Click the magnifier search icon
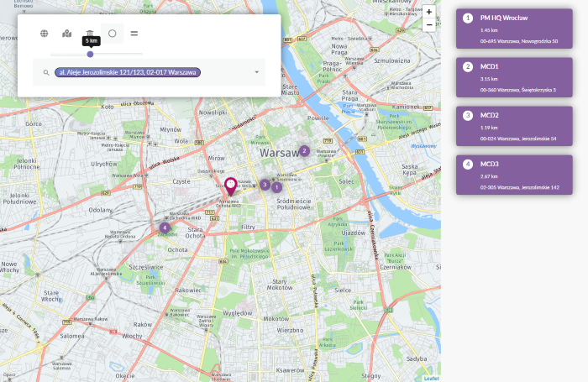 click(x=46, y=73)
